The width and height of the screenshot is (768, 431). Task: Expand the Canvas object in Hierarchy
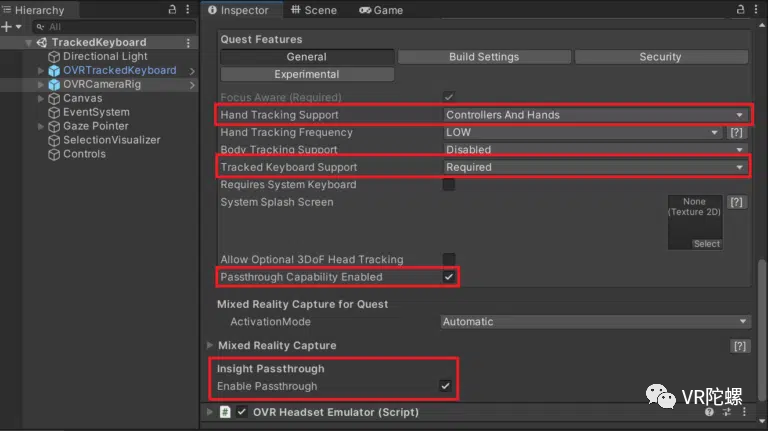click(41, 99)
